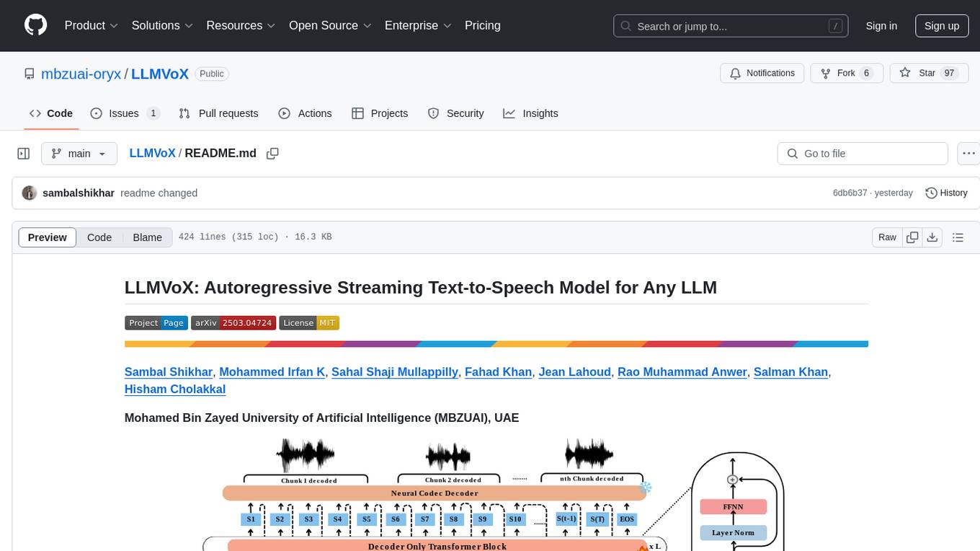The height and width of the screenshot is (551, 980).
Task: Switch to the Code tab
Action: [51, 113]
